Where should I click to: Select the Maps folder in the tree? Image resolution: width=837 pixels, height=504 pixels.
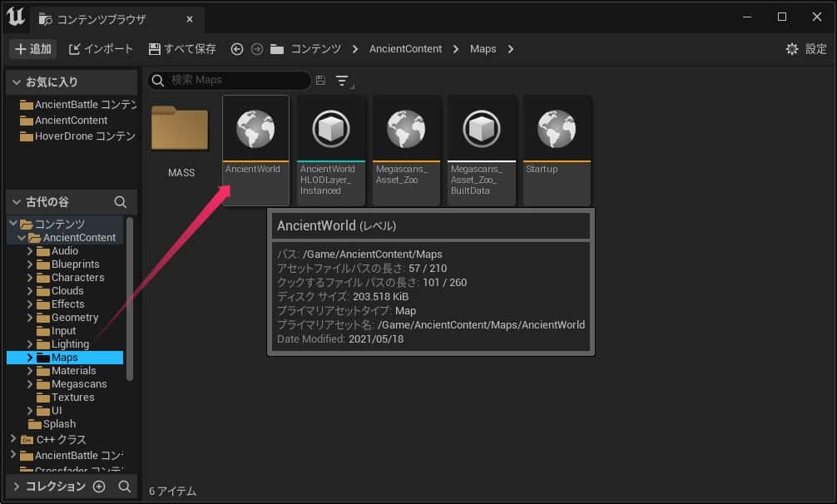click(65, 358)
